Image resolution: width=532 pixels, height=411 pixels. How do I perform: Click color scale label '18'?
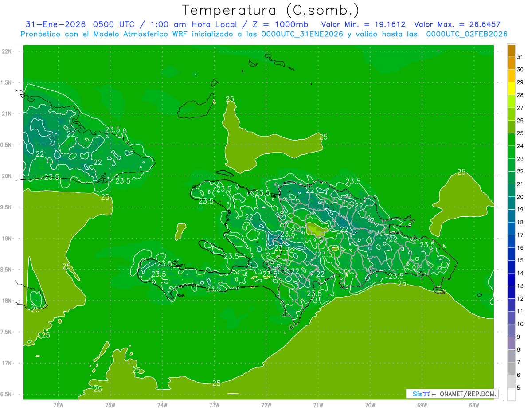tap(520, 222)
